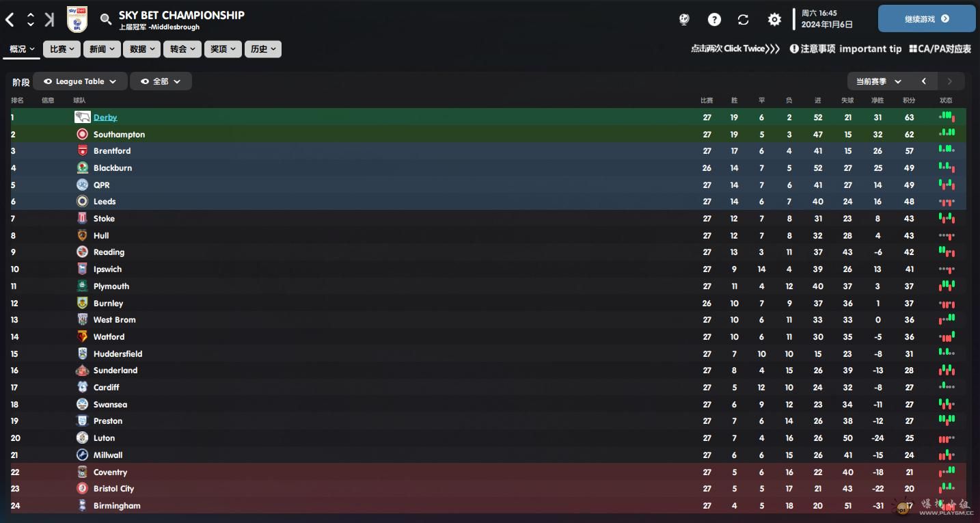
Task: Open the 转会 dropdown menu
Action: coord(183,49)
